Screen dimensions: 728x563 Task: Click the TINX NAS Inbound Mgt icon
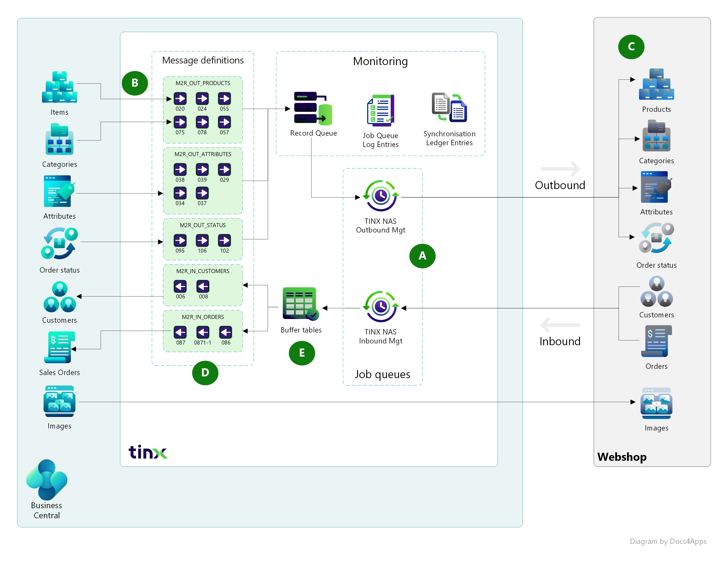click(x=381, y=306)
